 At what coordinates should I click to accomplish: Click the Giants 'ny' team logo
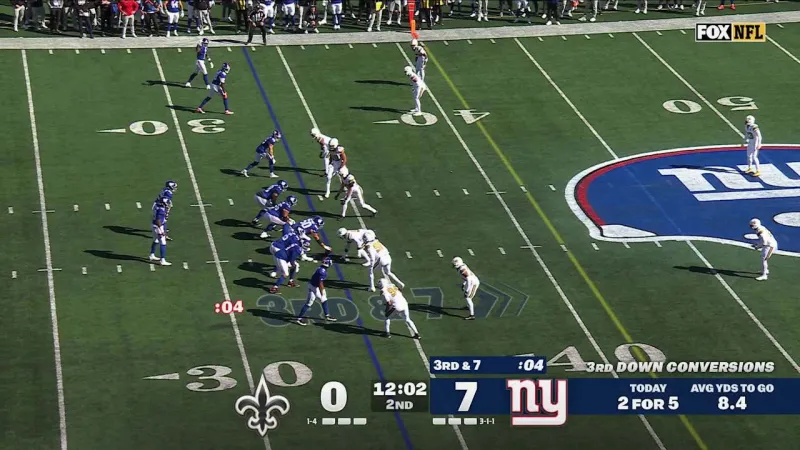click(537, 402)
